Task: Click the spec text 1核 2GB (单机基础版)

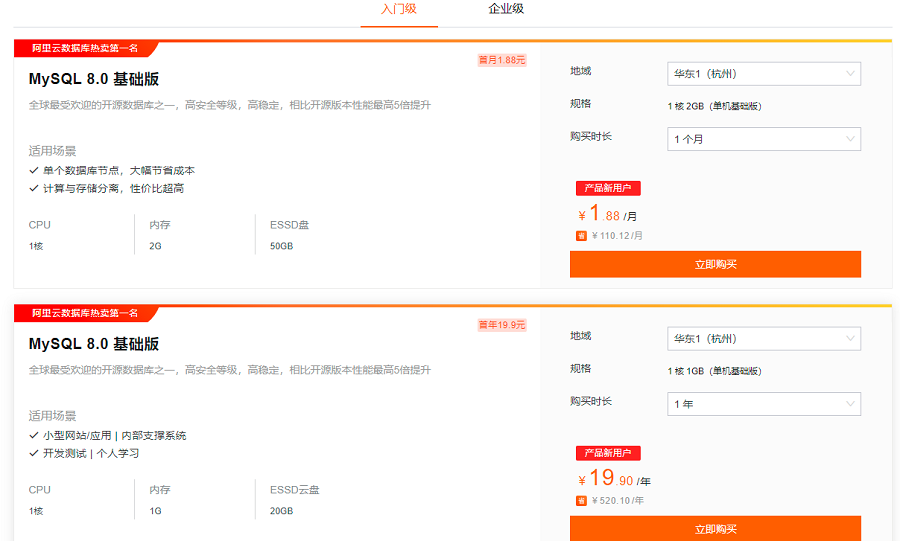Action: point(715,106)
